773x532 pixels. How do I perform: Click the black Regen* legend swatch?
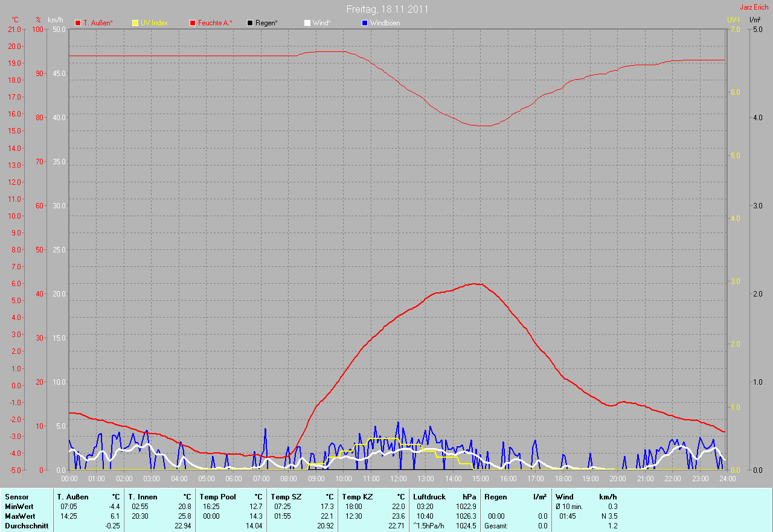tap(250, 23)
